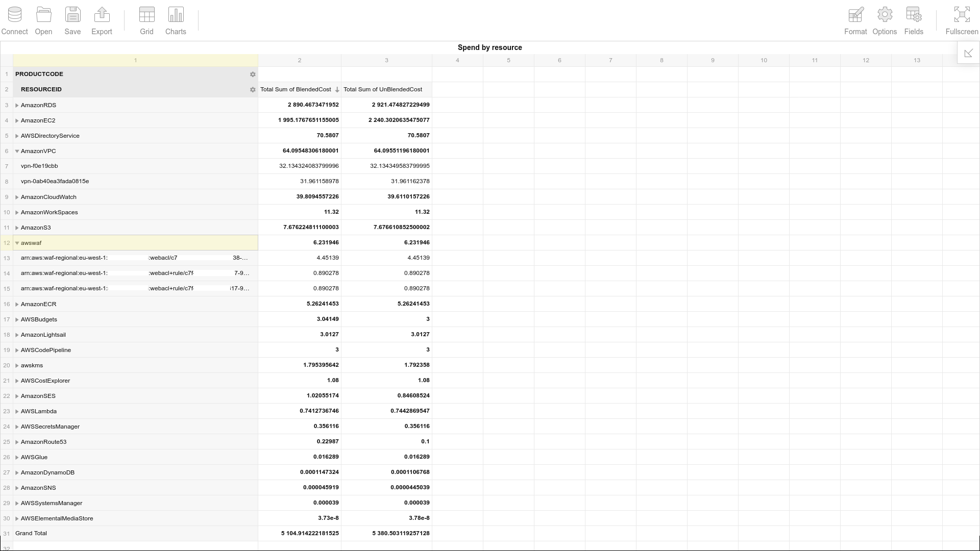The image size is (980, 551).
Task: Select the vpn-0ab40ea3fada0815e resource row
Action: coord(135,181)
